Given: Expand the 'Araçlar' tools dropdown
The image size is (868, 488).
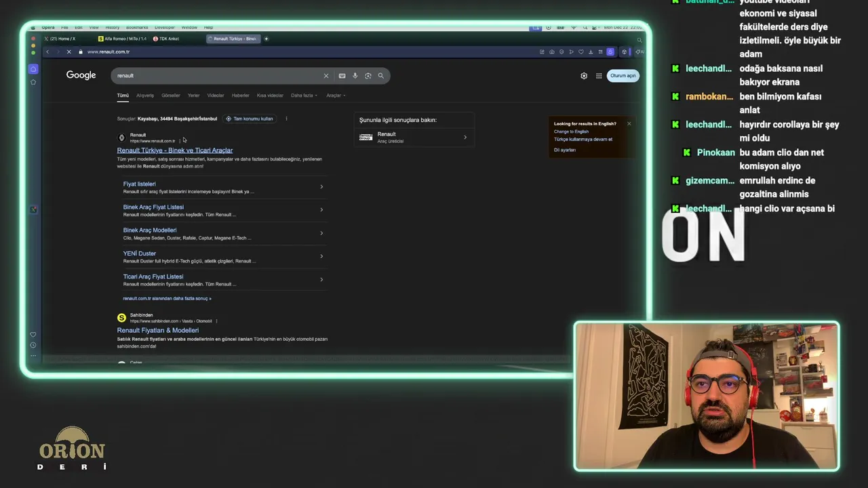Looking at the screenshot, I should 336,96.
